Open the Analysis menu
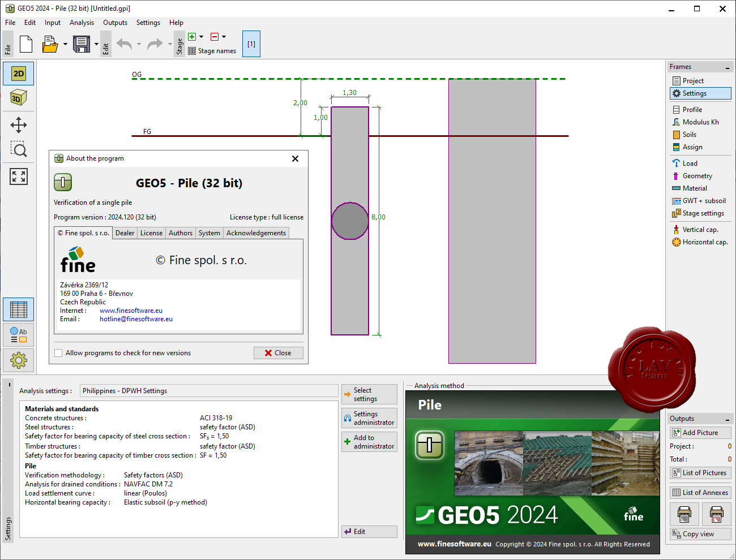Screen dimensions: 736x560 point(82,23)
